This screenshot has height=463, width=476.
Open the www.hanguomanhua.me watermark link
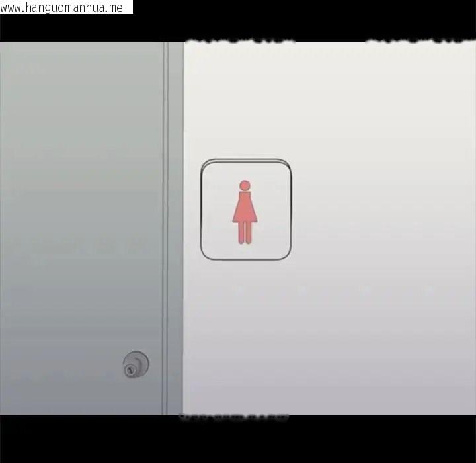[x=61, y=7]
